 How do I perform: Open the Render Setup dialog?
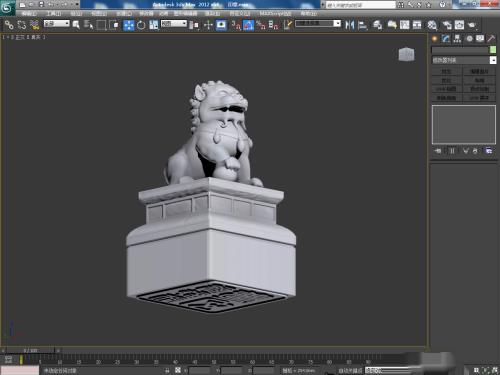coord(447,25)
